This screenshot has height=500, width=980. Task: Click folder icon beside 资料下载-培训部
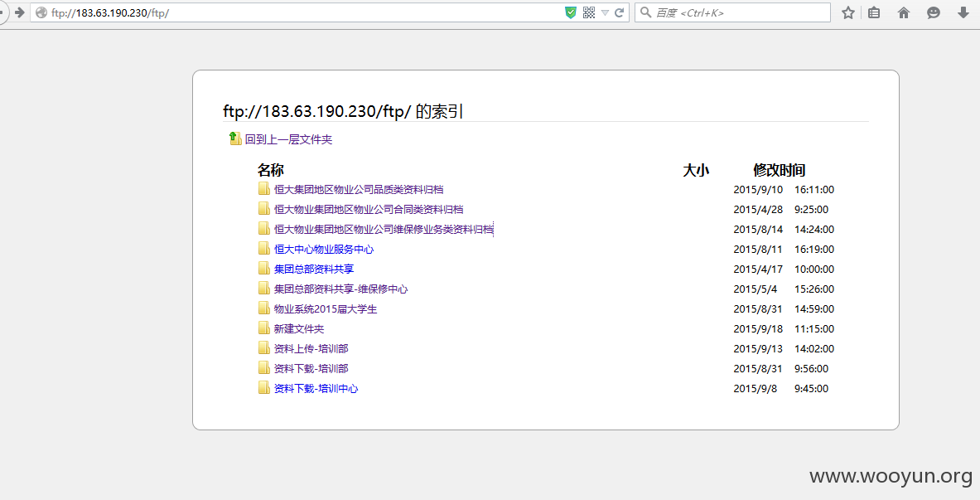tap(264, 368)
